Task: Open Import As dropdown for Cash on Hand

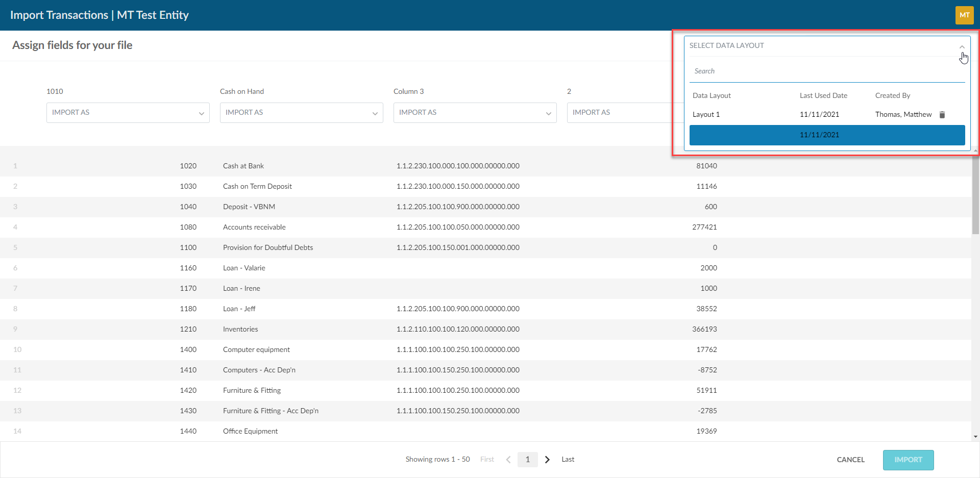Action: [x=302, y=113]
